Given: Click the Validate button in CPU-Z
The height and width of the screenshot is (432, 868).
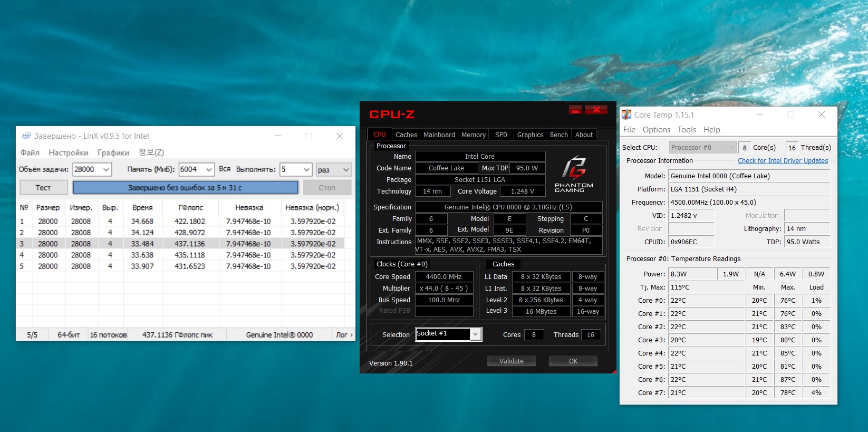Looking at the screenshot, I should click(512, 361).
